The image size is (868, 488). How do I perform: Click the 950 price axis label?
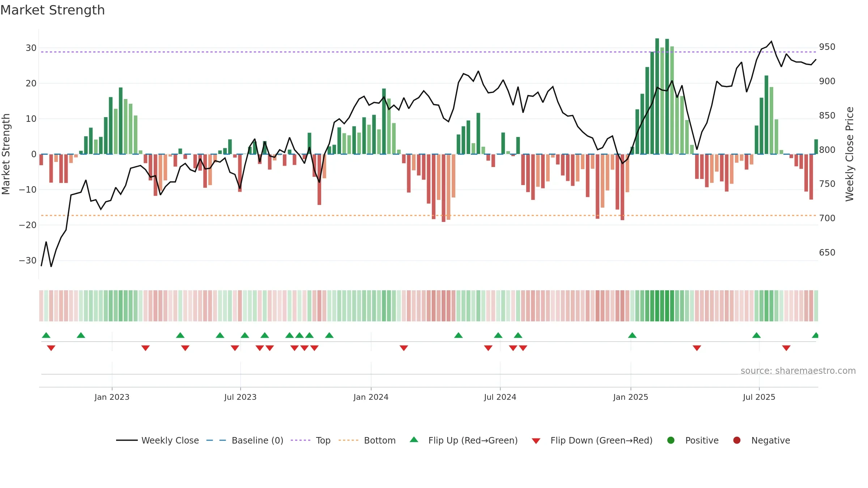pos(827,47)
